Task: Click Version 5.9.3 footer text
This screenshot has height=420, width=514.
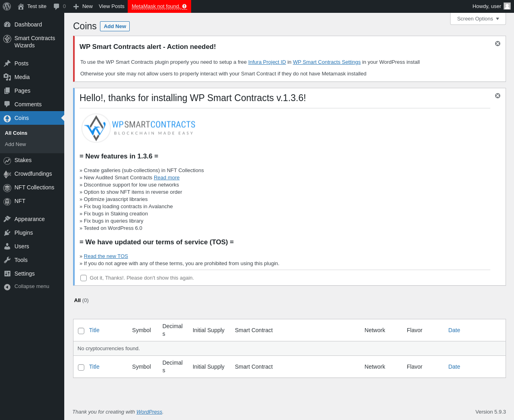Action: pyautogui.click(x=491, y=412)
